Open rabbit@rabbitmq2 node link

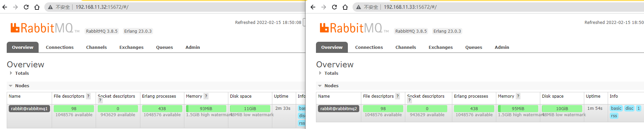pos(338,108)
